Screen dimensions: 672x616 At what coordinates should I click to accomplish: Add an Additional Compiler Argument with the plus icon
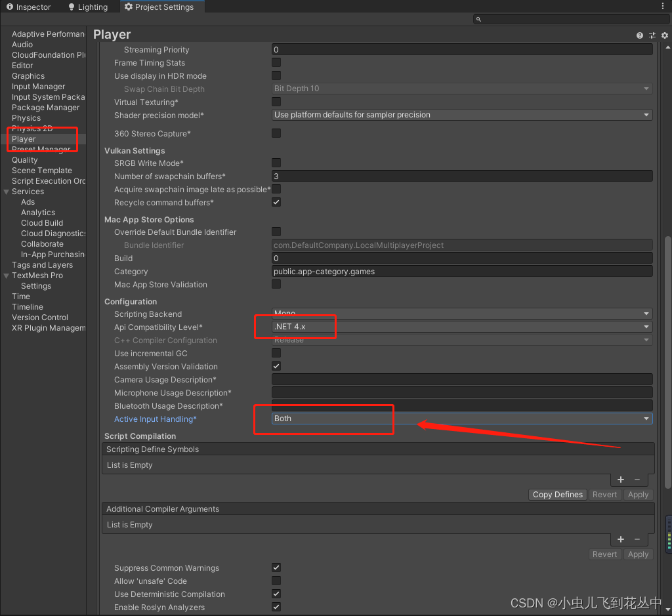[x=620, y=539]
